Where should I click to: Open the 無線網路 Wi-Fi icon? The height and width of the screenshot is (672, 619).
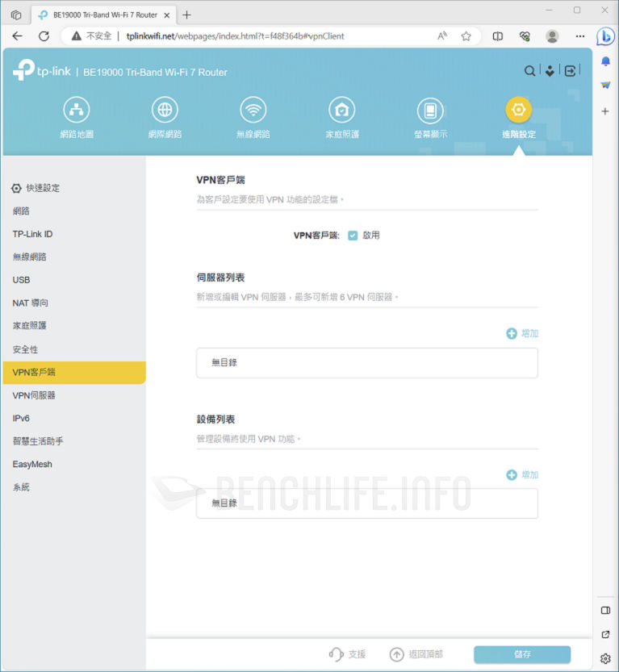(x=253, y=110)
